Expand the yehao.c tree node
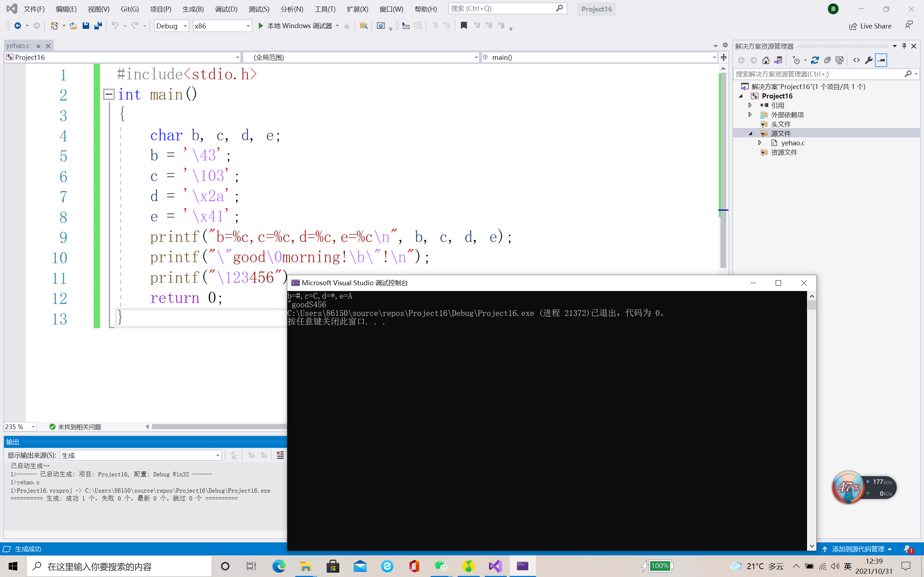The image size is (924, 577). point(760,143)
